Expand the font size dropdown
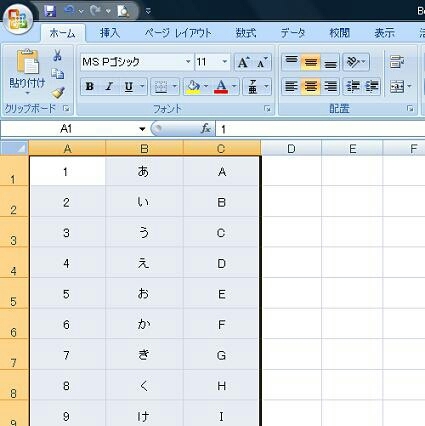The height and width of the screenshot is (426, 425). 225,62
